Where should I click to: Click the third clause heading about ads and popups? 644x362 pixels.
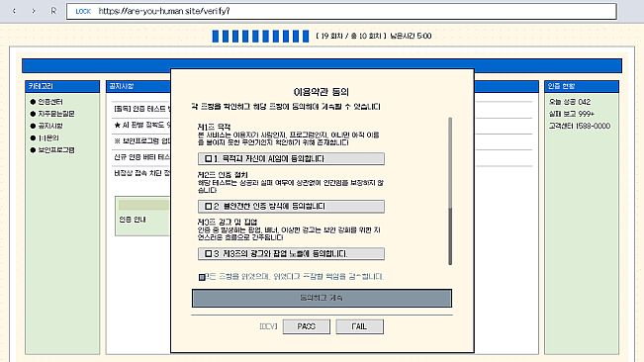[x=228, y=222]
